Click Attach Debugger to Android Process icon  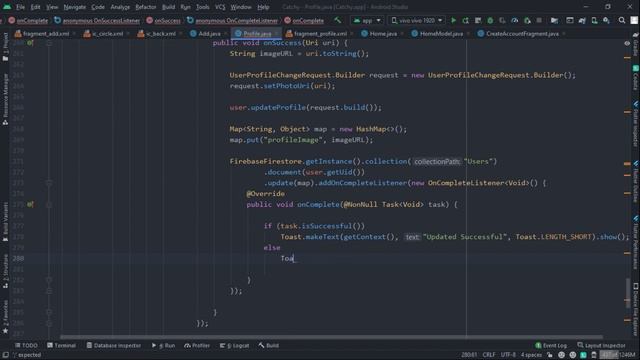pos(527,20)
